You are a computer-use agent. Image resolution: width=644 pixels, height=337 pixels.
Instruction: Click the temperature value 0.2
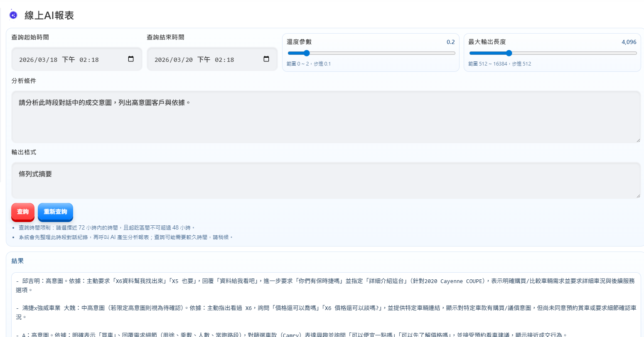tap(452, 42)
